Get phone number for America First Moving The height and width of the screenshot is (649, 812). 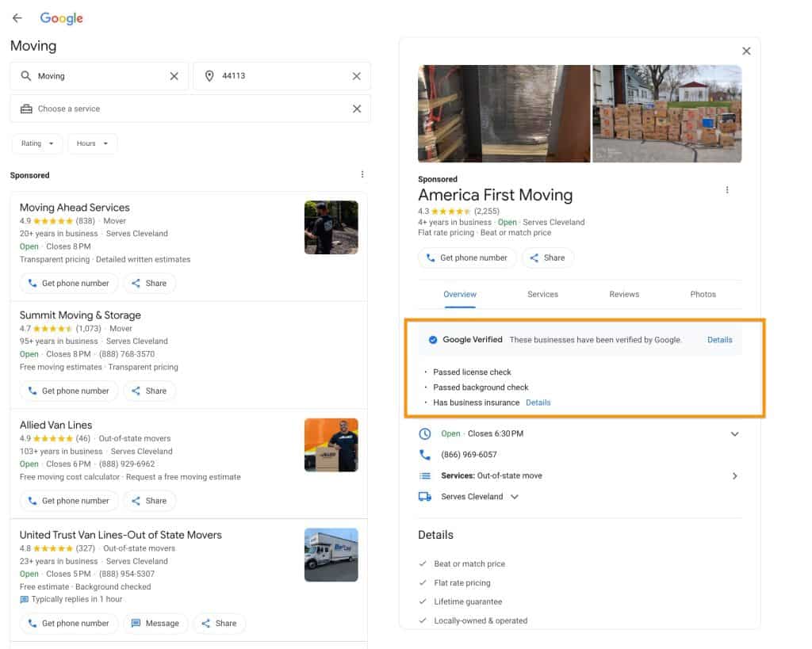466,258
